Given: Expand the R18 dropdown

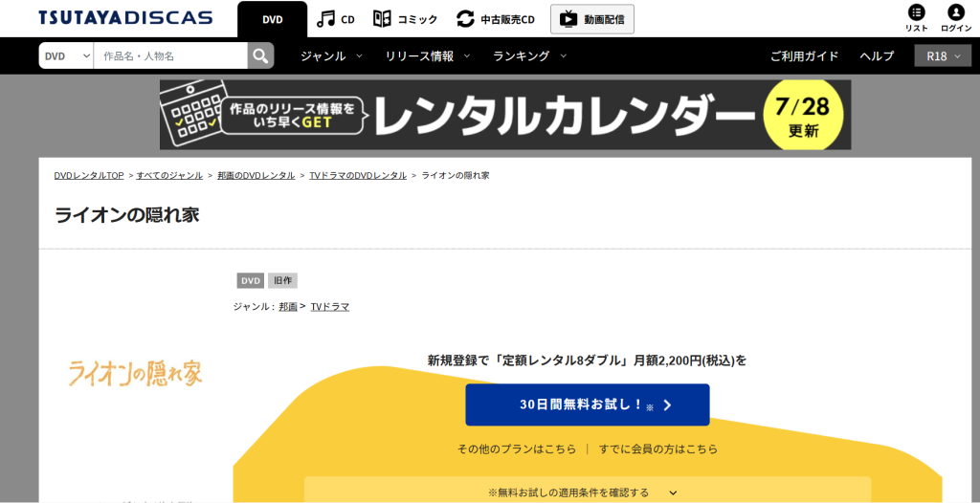Looking at the screenshot, I should point(943,55).
